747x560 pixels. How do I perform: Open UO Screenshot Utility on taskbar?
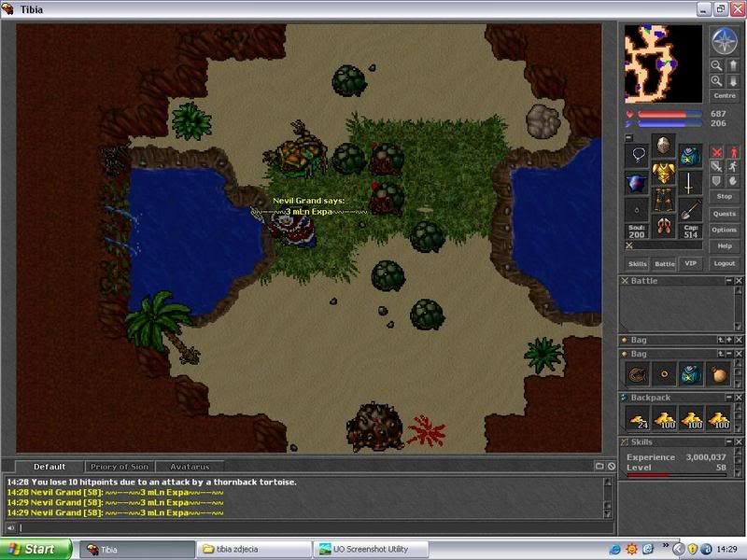tap(371, 549)
